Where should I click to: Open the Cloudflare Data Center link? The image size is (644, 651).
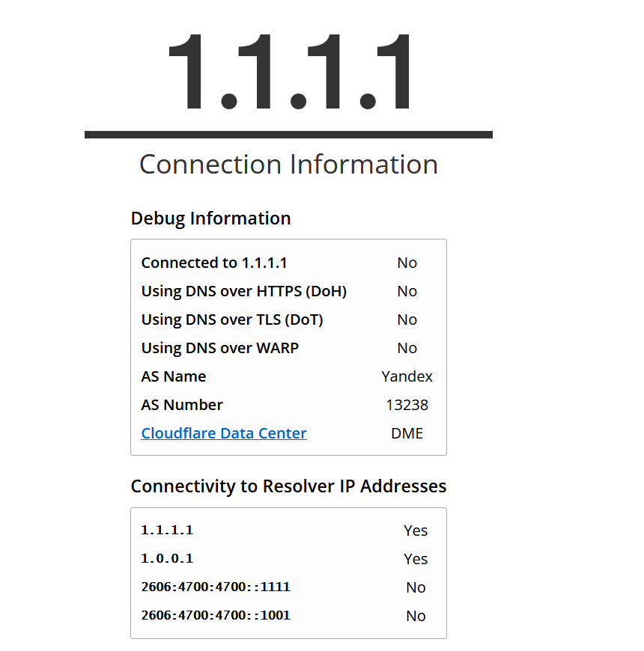pyautogui.click(x=224, y=433)
